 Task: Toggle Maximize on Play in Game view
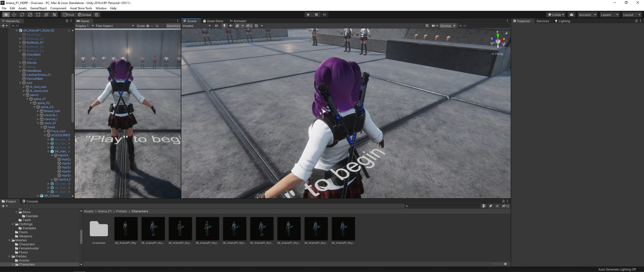173,26
